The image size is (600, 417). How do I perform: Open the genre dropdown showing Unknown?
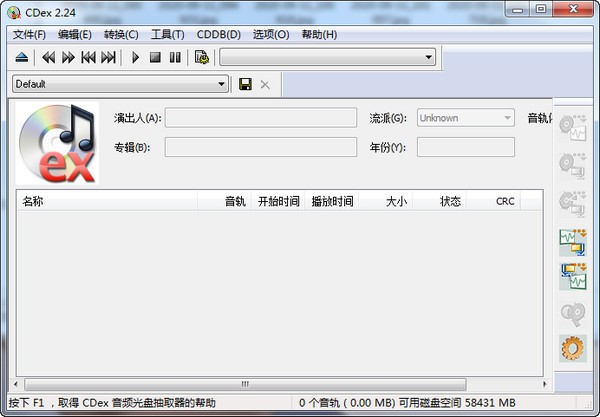click(506, 118)
